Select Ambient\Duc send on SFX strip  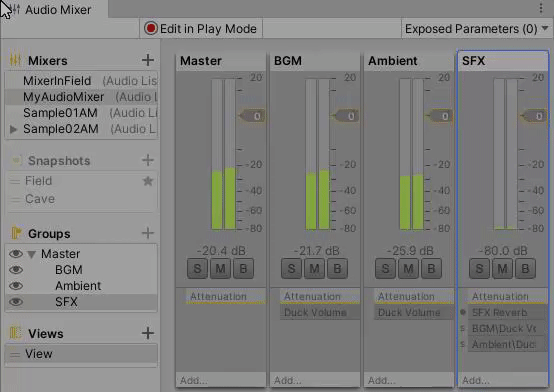508,344
